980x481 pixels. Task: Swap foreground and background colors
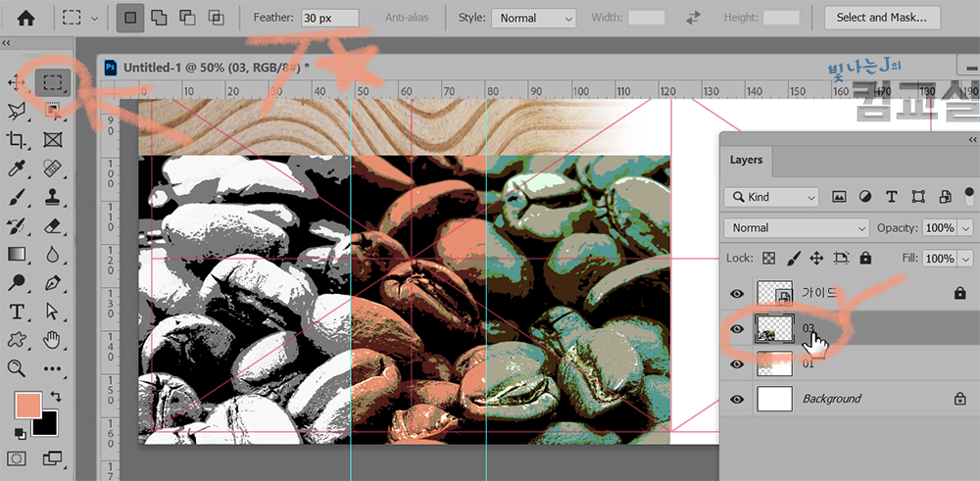pyautogui.click(x=56, y=396)
